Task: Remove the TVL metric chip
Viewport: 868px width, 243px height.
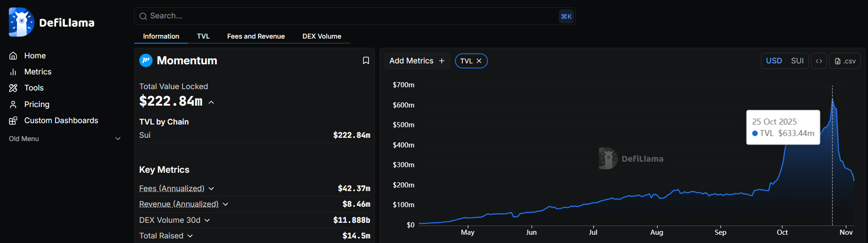Action: click(x=479, y=61)
